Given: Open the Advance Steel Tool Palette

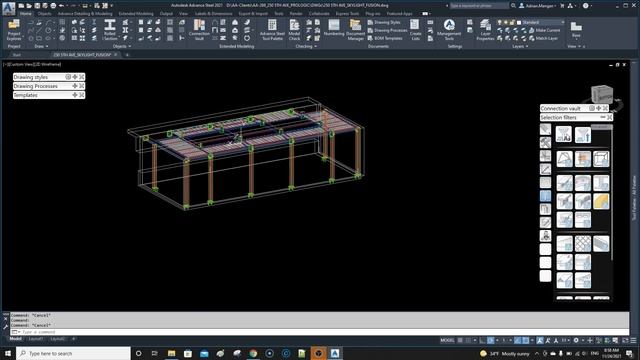Looking at the screenshot, I should click(x=272, y=29).
